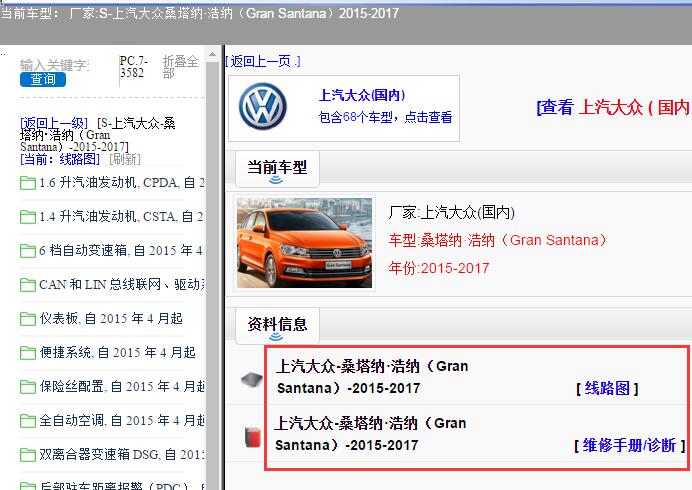Click the 厂家:上汽大众(国内) text
Viewport: 692px width, 490px height.
coord(451,212)
